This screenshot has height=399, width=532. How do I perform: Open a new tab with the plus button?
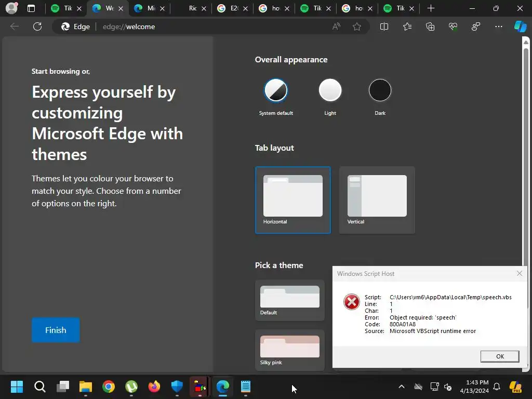(431, 8)
